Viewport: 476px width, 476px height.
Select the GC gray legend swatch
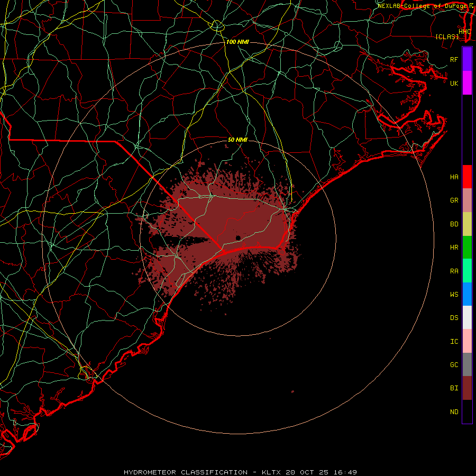[467, 364]
